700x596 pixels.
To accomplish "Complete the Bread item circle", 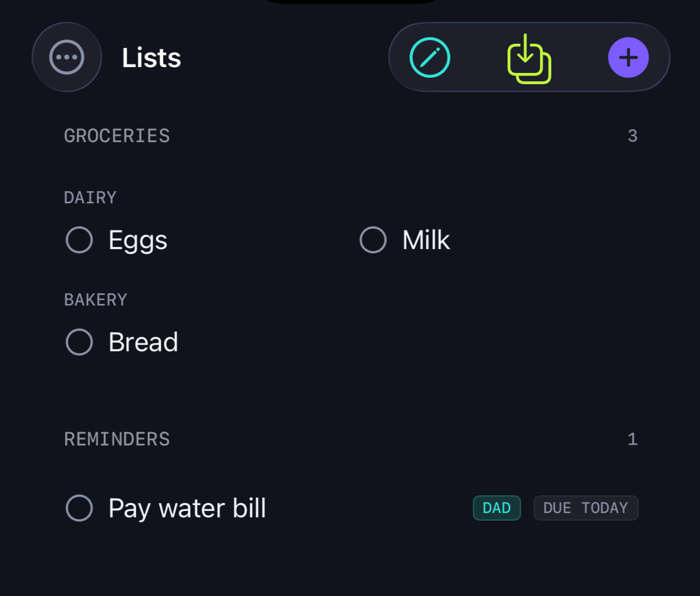I will (x=79, y=342).
